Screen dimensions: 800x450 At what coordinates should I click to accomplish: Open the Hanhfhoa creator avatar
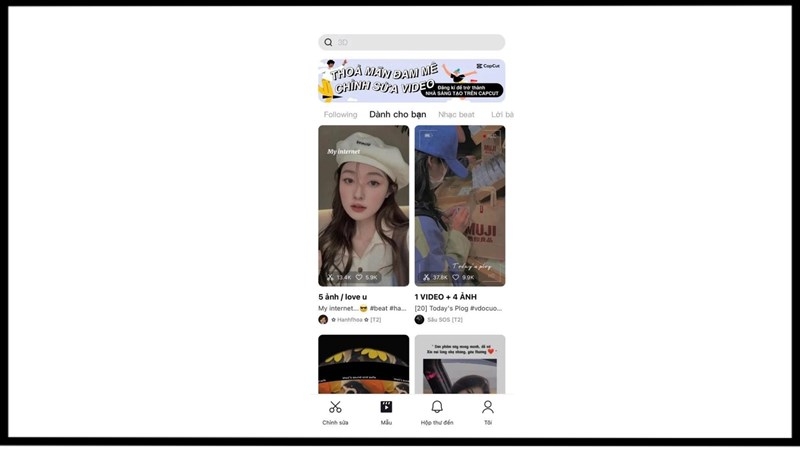[323, 320]
